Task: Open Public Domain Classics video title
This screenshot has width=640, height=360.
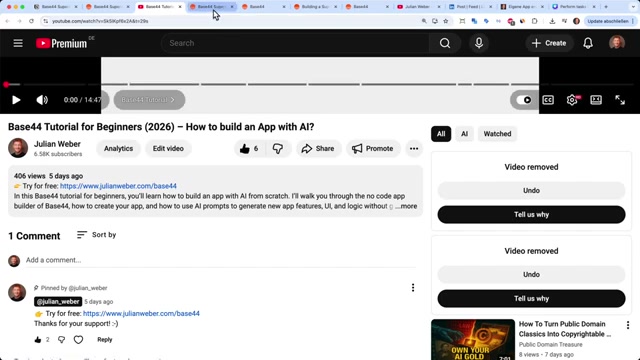Action: point(565,329)
